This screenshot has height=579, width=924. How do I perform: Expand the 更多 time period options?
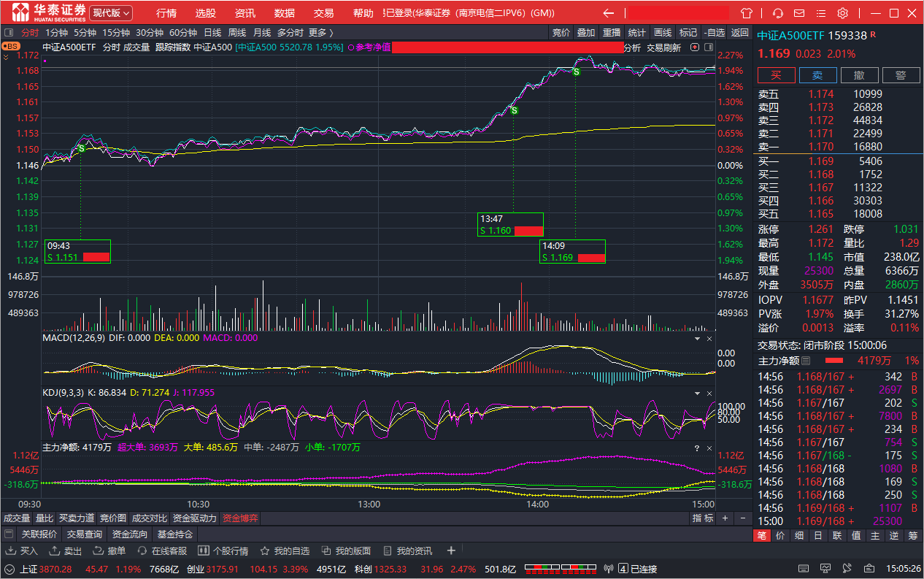coord(320,32)
